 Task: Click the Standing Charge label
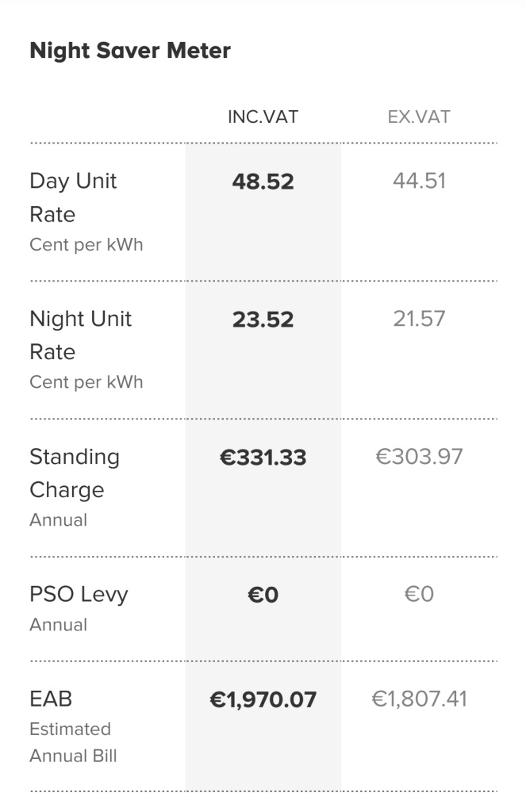pos(75,473)
